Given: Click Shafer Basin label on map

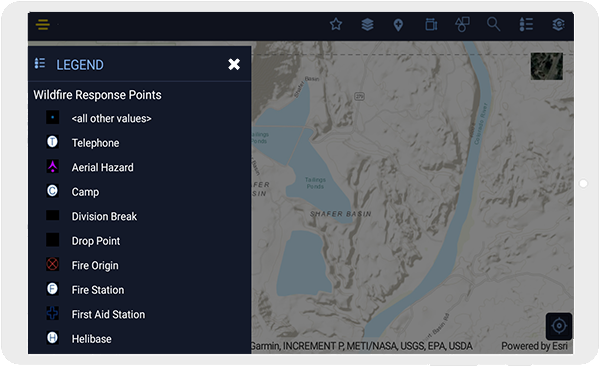Looking at the screenshot, I should [x=340, y=214].
